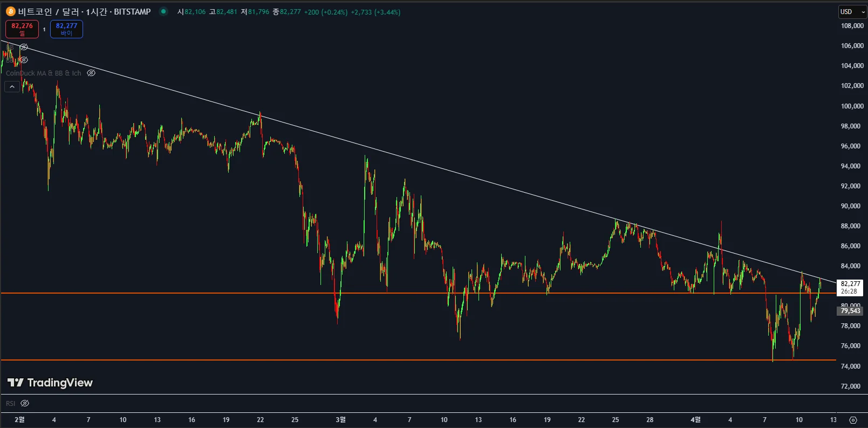Select the CoinDuck MA & BB & Ich label
The image size is (868, 428).
(44, 73)
